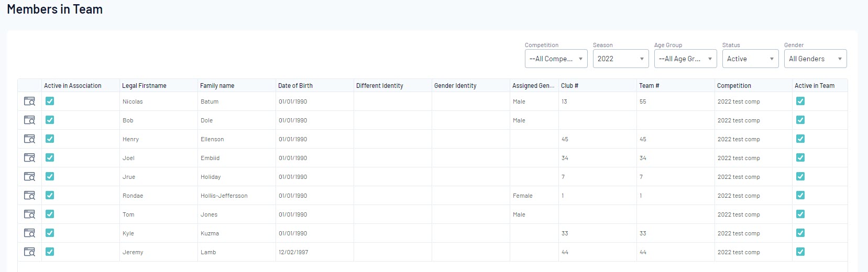View the record icon for Jrue Holiday
Screen dimensions: 868x272
(29, 177)
